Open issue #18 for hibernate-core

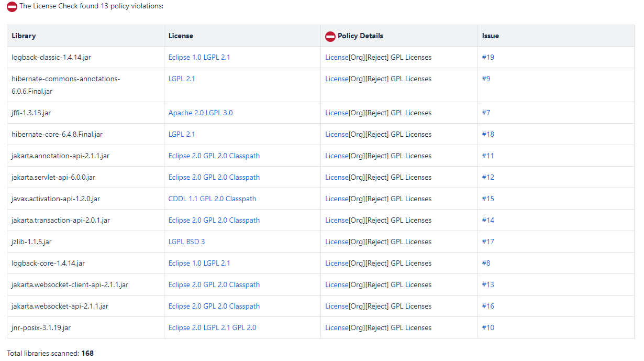pos(487,134)
